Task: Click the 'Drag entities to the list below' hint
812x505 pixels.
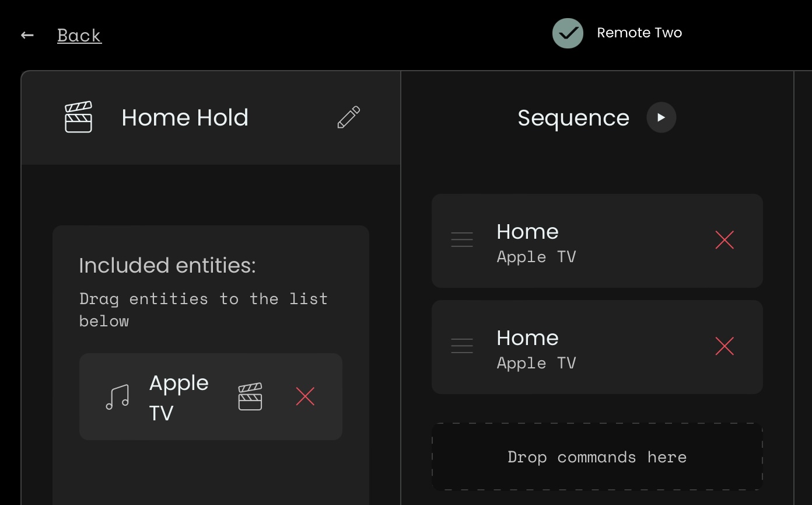Action: [204, 310]
